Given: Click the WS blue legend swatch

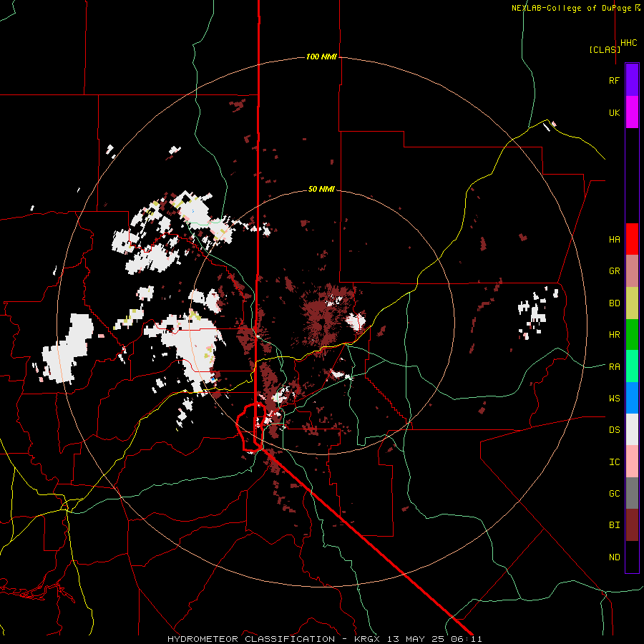Looking at the screenshot, I should [632, 398].
